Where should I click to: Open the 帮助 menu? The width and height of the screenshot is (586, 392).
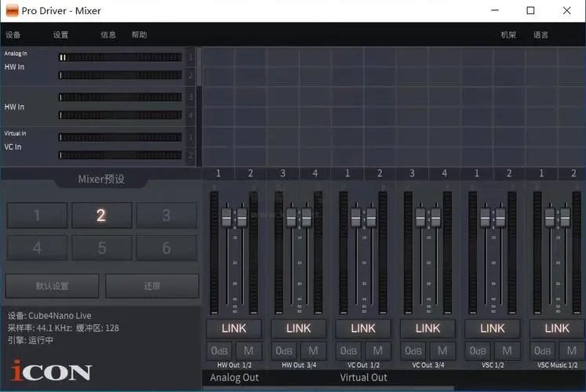pos(139,34)
